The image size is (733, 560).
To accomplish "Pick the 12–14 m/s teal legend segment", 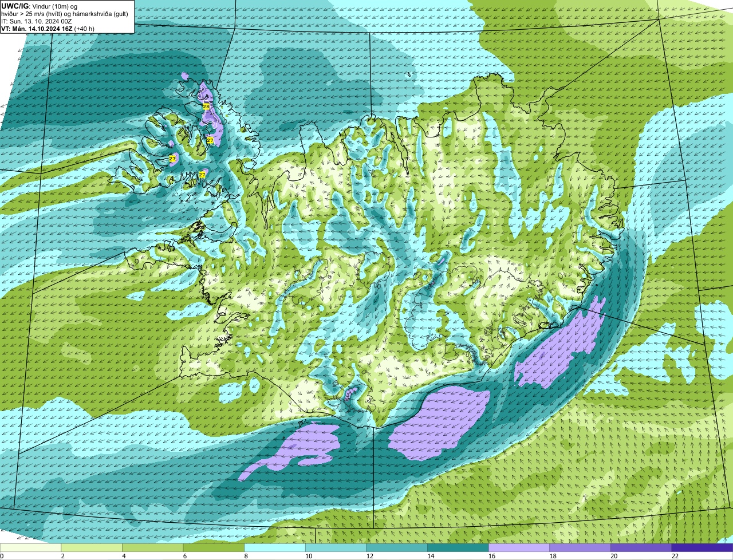I will pyautogui.click(x=397, y=547).
